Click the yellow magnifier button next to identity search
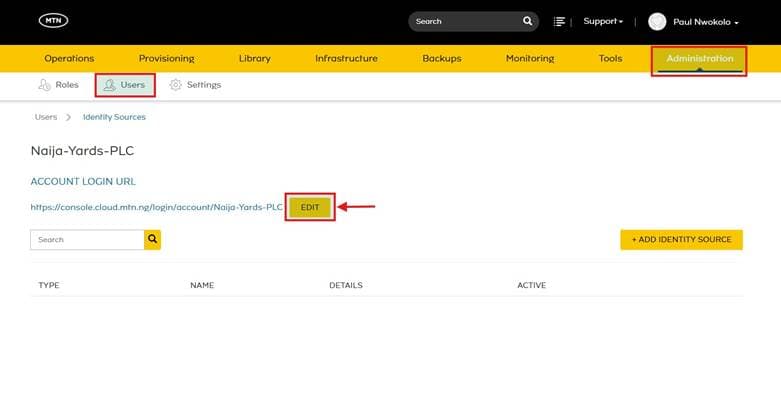 [152, 240]
